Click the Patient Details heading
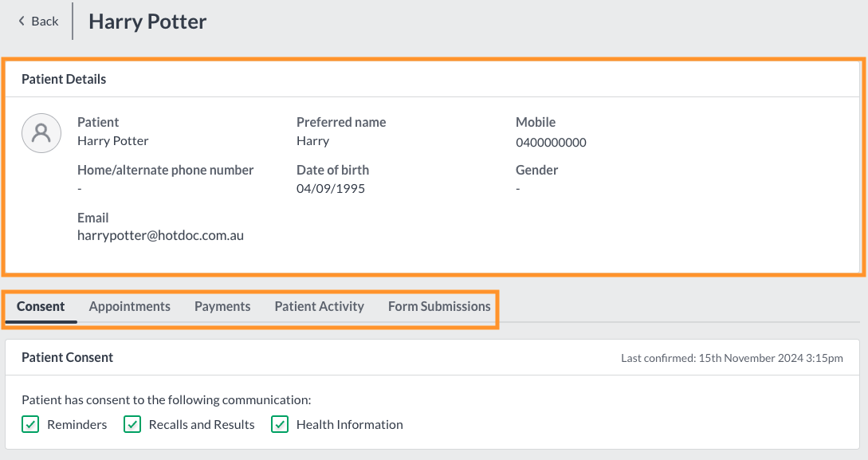The width and height of the screenshot is (868, 460). tap(64, 79)
